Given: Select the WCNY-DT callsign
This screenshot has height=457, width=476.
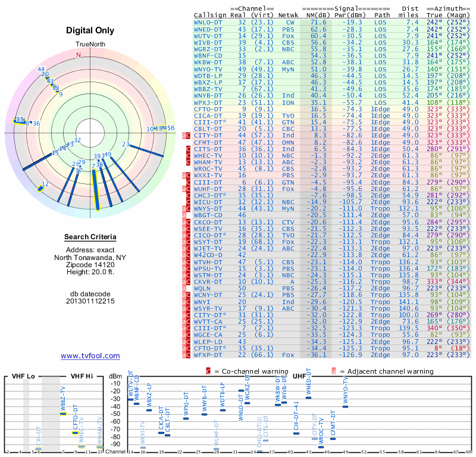Looking at the screenshot, I should (208, 295).
